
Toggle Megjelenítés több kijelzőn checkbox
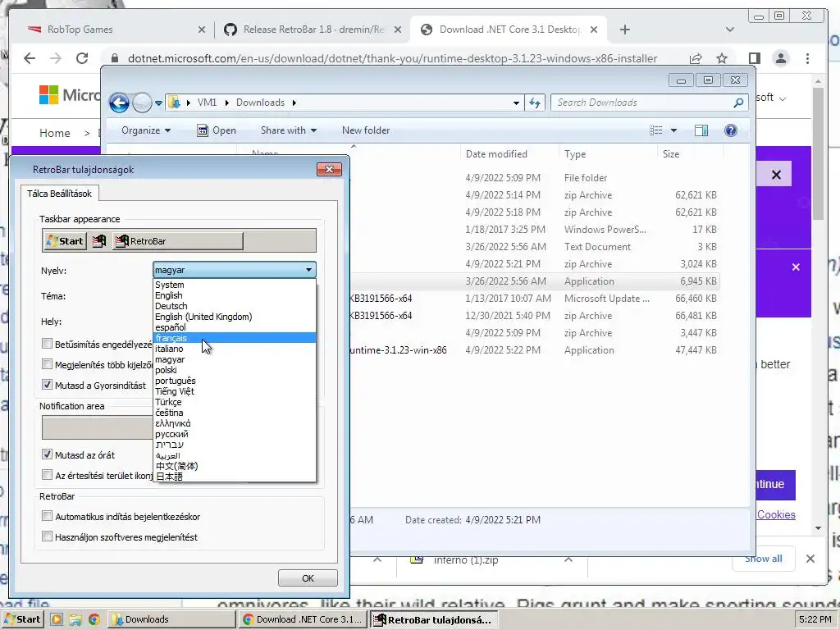47,364
